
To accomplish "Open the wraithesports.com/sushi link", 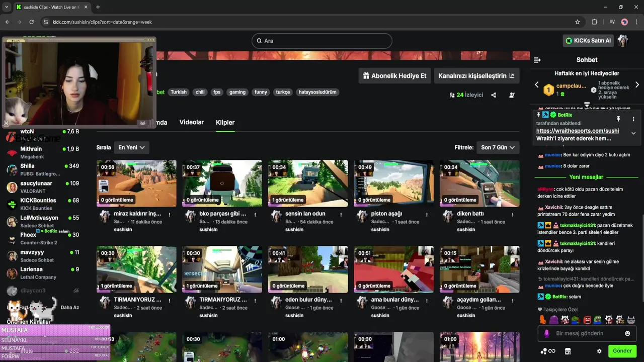I will click(578, 131).
